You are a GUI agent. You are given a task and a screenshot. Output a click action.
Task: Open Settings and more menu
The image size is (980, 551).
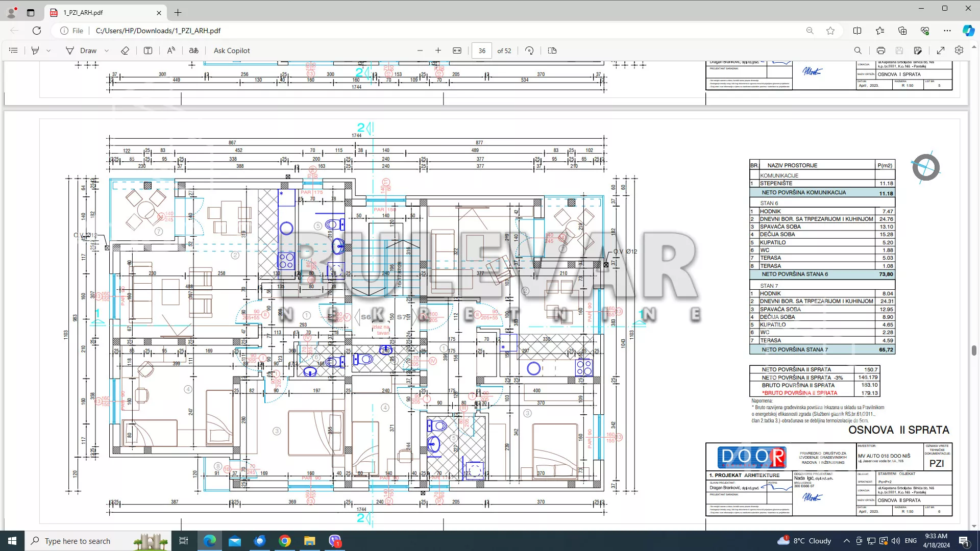pos(947,31)
